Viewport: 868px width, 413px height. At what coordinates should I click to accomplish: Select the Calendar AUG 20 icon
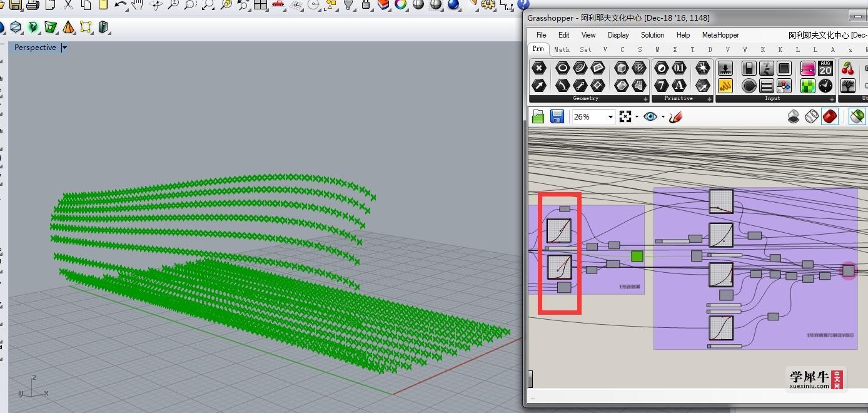point(825,68)
